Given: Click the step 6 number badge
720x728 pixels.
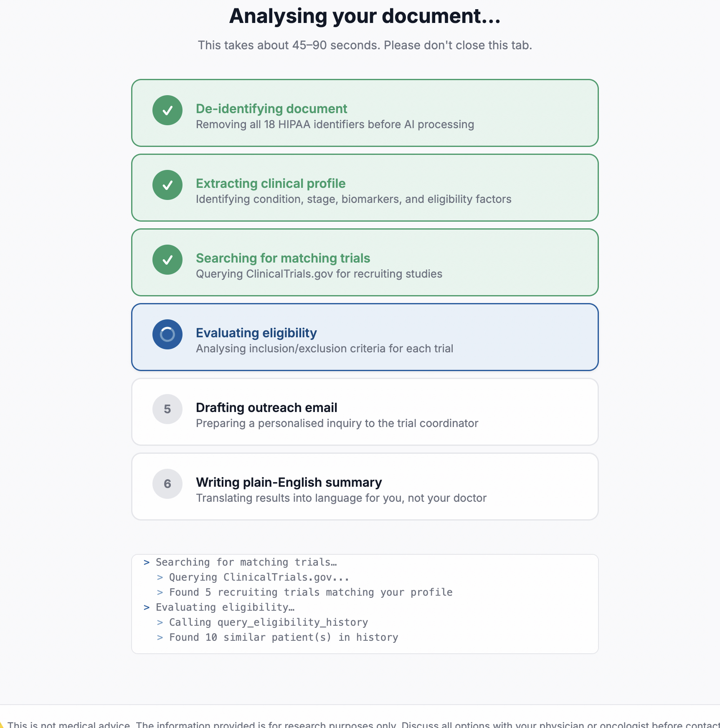Looking at the screenshot, I should click(167, 484).
